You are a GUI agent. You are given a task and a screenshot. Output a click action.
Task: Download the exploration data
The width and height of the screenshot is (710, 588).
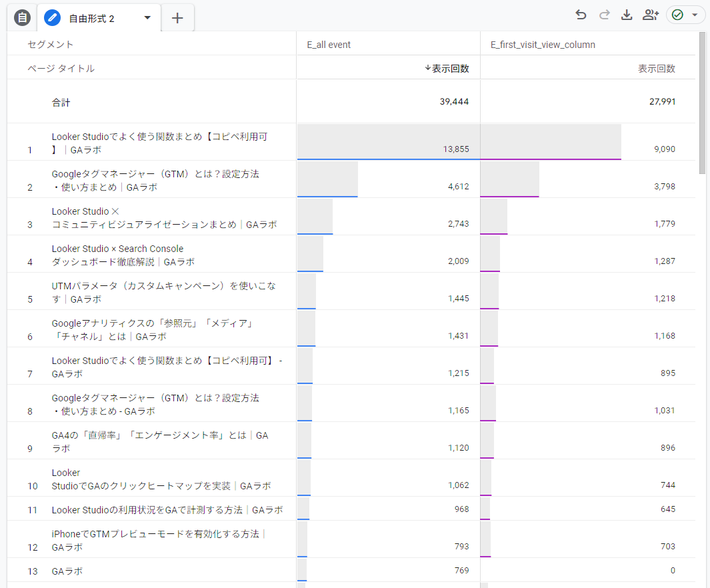click(627, 15)
